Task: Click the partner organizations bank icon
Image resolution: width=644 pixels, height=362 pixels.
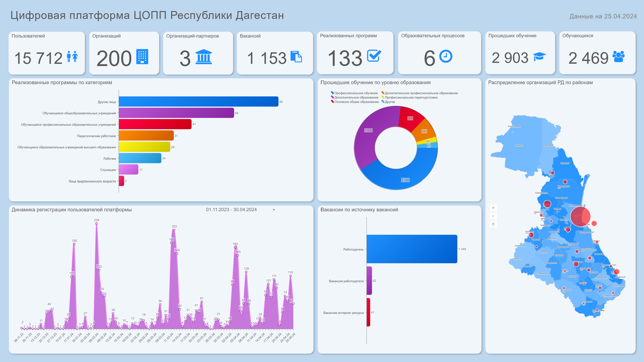Action: [203, 56]
